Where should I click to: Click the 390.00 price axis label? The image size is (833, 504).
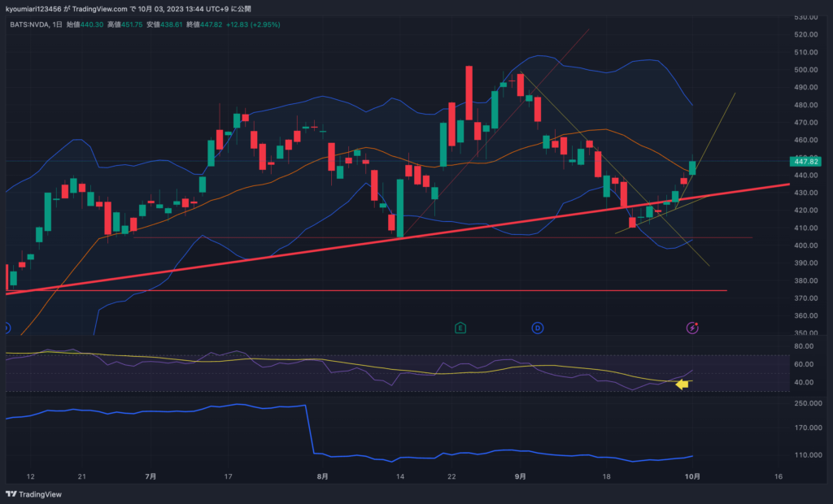806,263
